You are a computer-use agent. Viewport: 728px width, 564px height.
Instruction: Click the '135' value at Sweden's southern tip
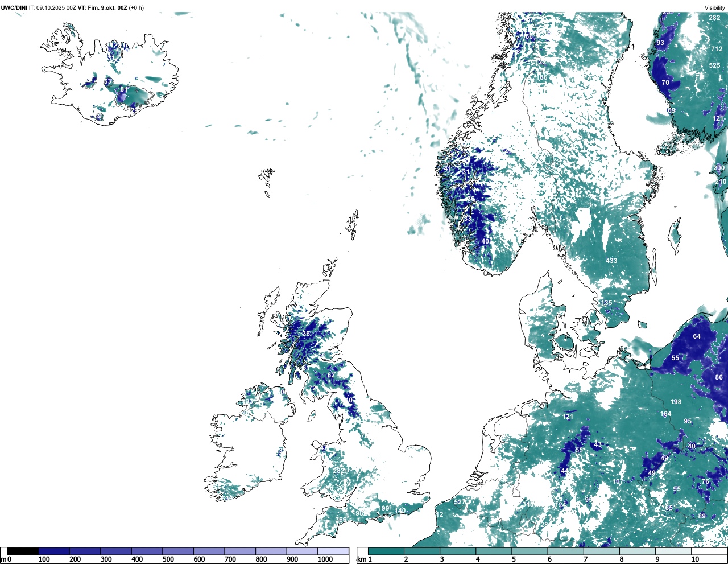click(607, 303)
